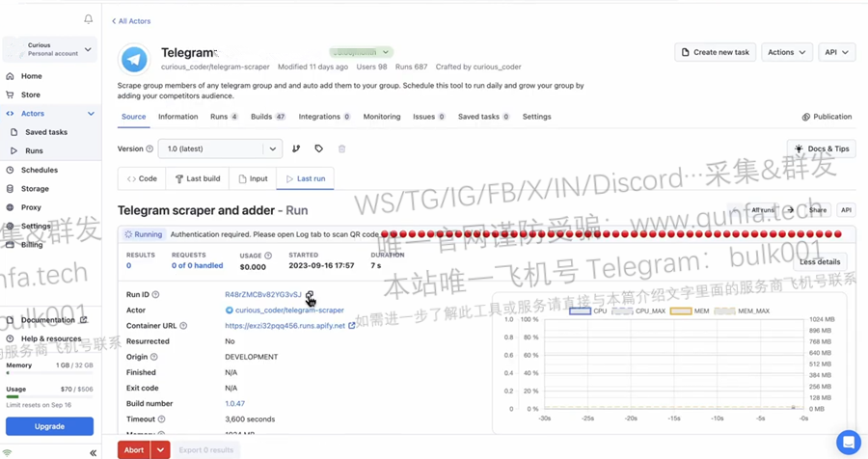Switch to the Input sub-tab

pos(253,178)
